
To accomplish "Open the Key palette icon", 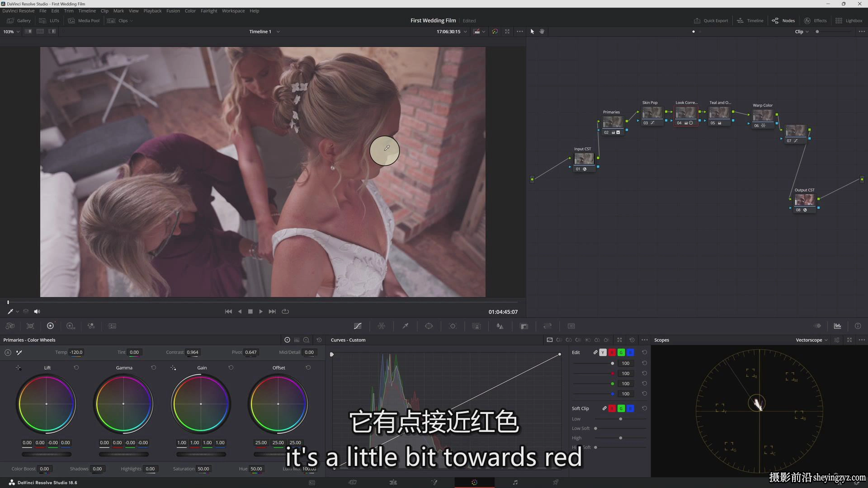I will 524,326.
